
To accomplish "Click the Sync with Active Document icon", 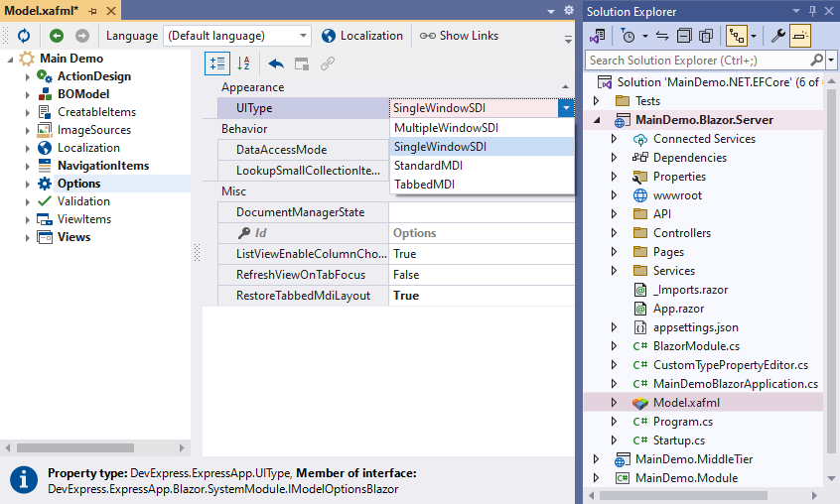I will [x=662, y=36].
